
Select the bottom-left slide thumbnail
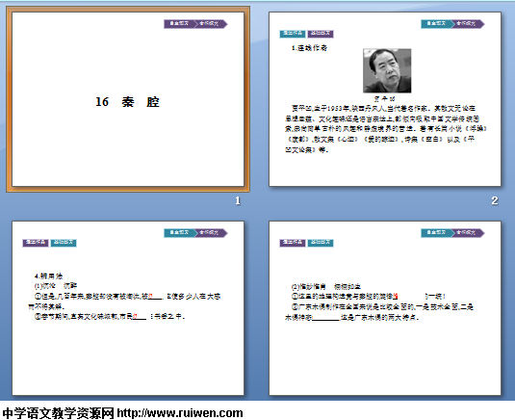(x=128, y=308)
